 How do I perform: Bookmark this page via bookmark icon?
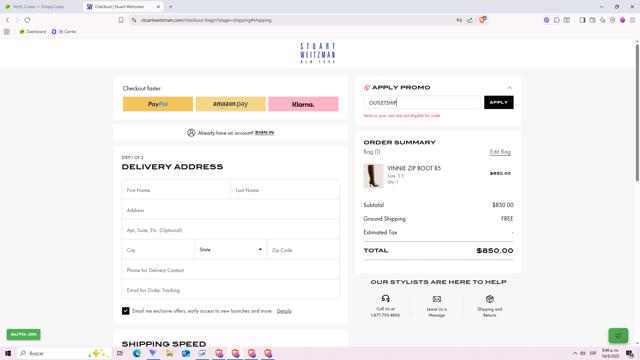[121, 20]
